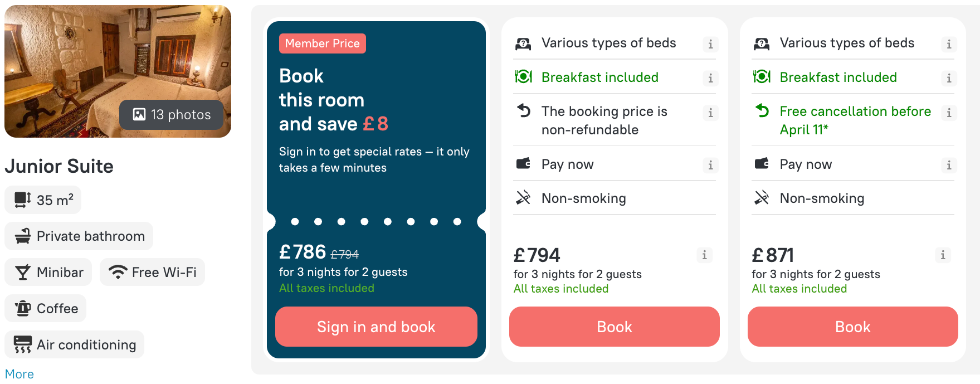This screenshot has height=384, width=980.
Task: Open the 13 photos gallery badge
Action: tap(172, 115)
